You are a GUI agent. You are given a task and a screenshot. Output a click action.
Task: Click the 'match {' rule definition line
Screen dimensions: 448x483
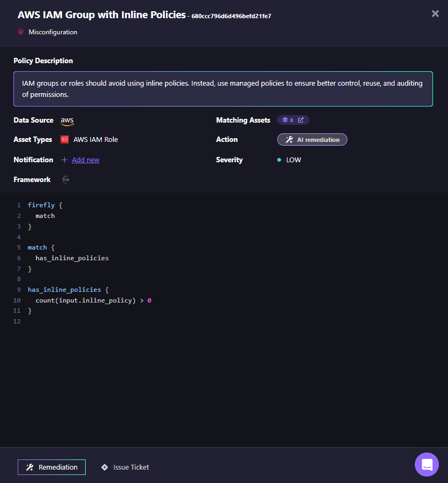point(41,247)
